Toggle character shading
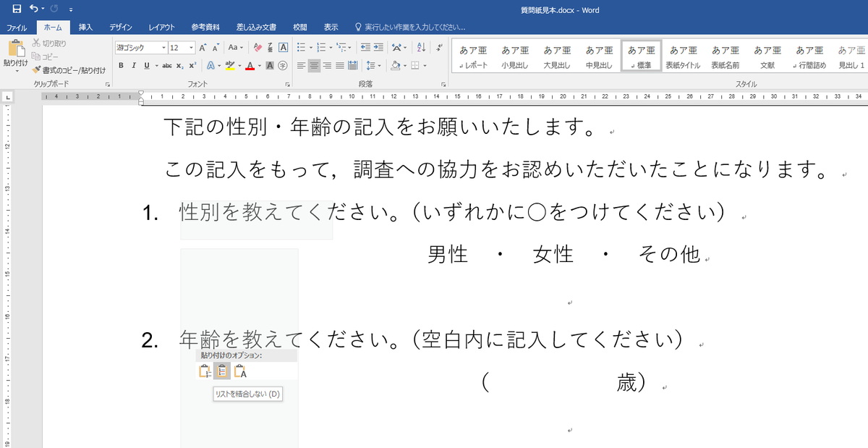Image resolution: width=868 pixels, height=448 pixels. [x=270, y=65]
